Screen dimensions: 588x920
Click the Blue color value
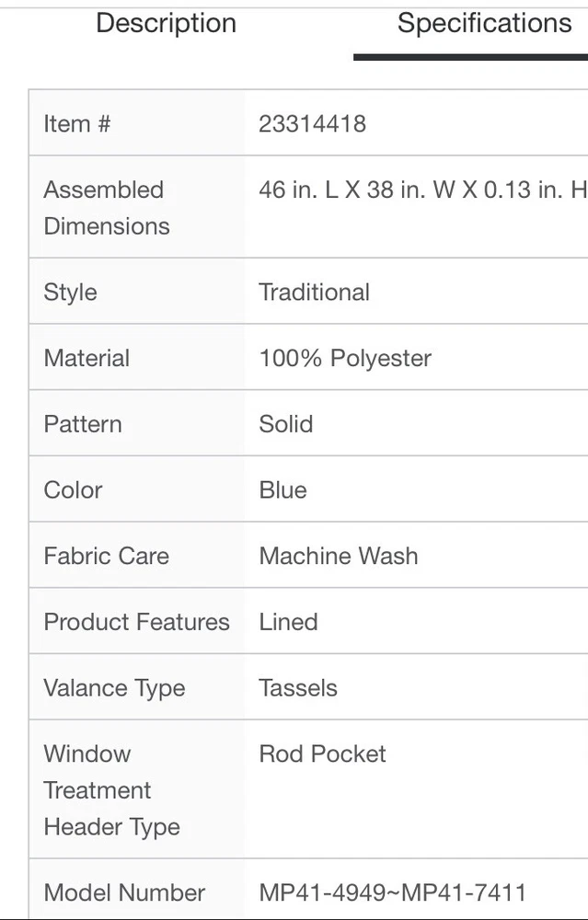pyautogui.click(x=282, y=489)
